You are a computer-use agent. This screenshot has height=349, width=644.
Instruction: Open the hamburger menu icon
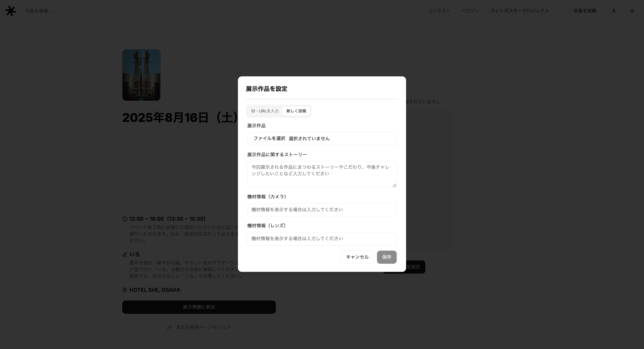click(x=632, y=11)
